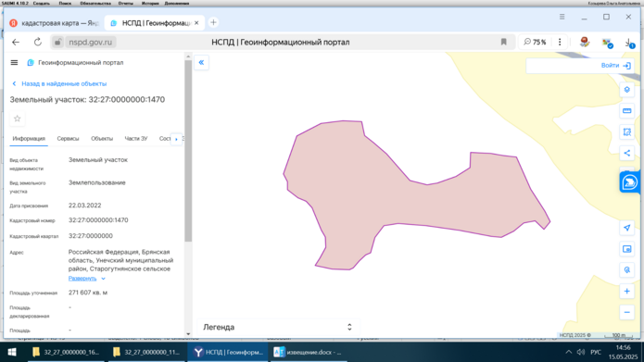This screenshot has height=362, width=644.
Task: Open the hamburger menu of the portal
Action: pos(14,63)
